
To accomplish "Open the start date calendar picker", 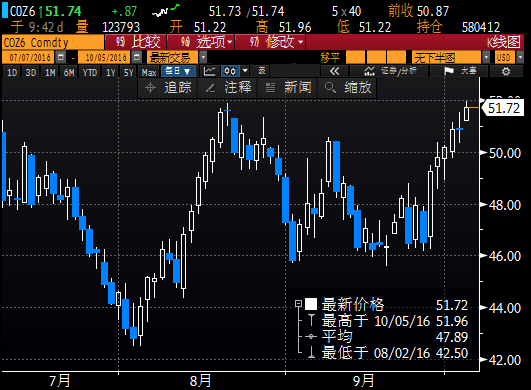I will [61, 57].
